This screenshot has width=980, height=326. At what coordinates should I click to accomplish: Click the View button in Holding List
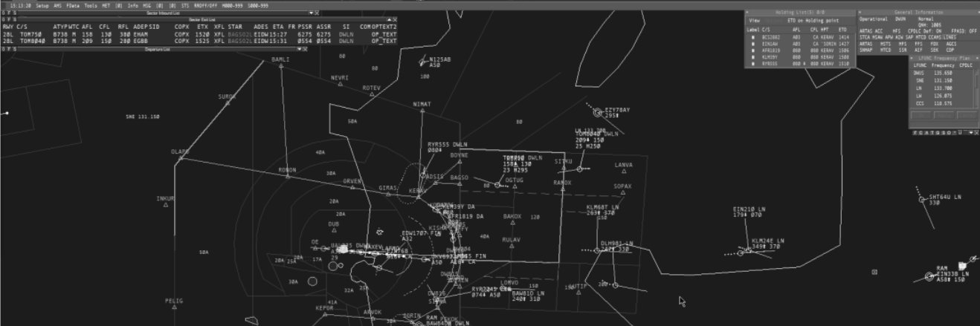point(755,20)
